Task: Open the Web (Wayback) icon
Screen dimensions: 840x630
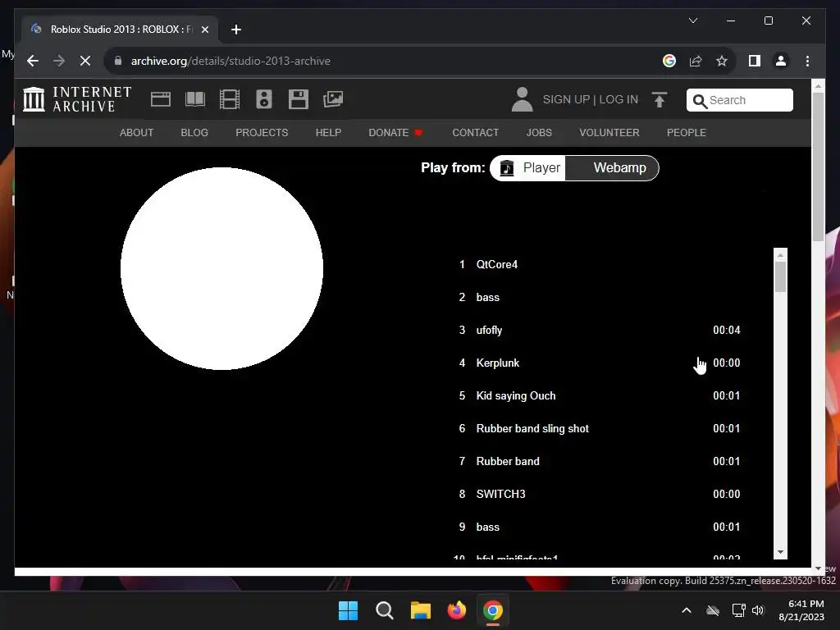Action: (161, 99)
